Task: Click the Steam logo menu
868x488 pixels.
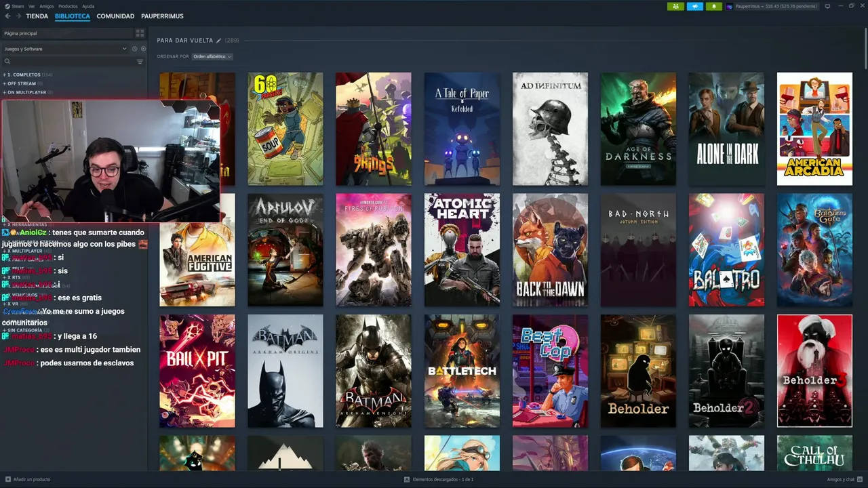Action: [14, 6]
